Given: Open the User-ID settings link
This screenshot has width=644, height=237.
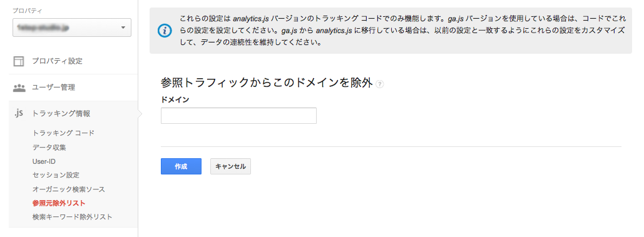Looking at the screenshot, I should (x=44, y=161).
